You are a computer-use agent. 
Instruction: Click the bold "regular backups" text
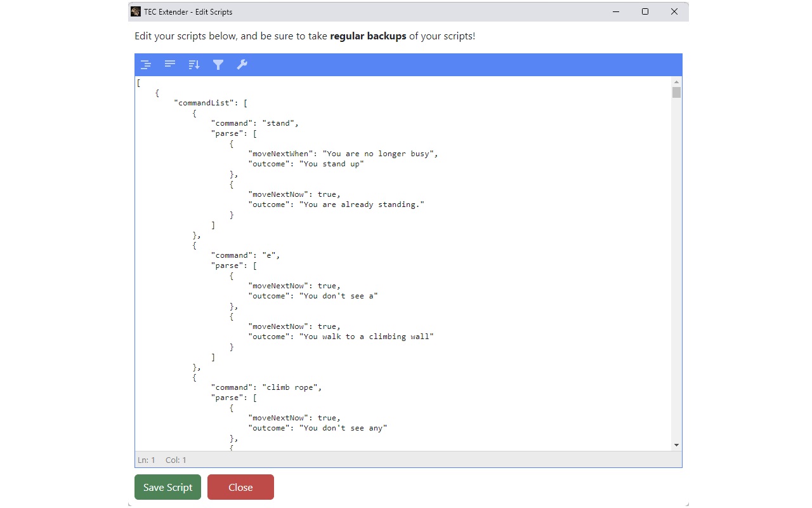point(368,36)
